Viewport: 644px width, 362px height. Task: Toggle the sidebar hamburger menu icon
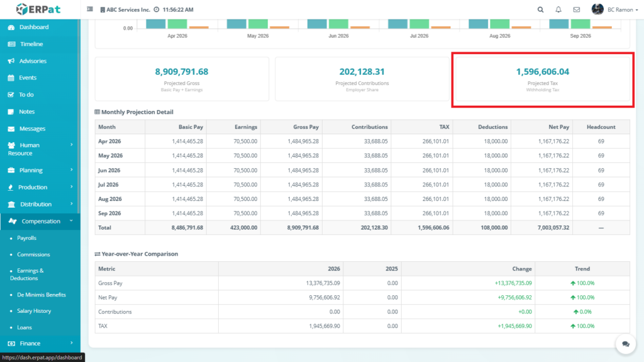click(x=90, y=10)
